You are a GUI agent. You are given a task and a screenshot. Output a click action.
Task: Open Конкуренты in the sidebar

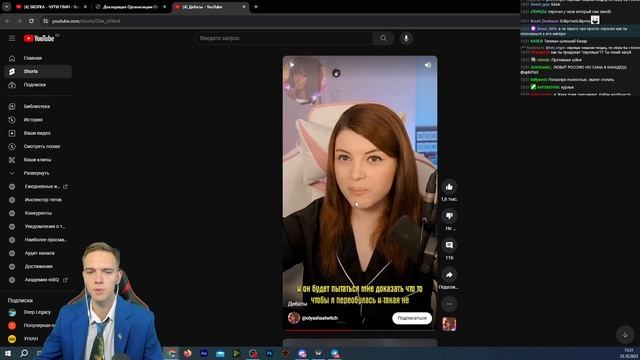click(38, 213)
